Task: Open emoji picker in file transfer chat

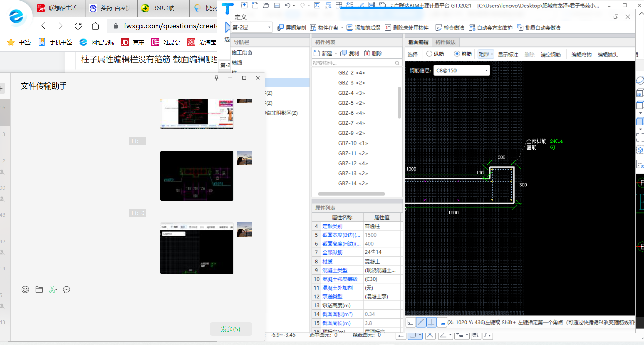Action: pos(25,289)
